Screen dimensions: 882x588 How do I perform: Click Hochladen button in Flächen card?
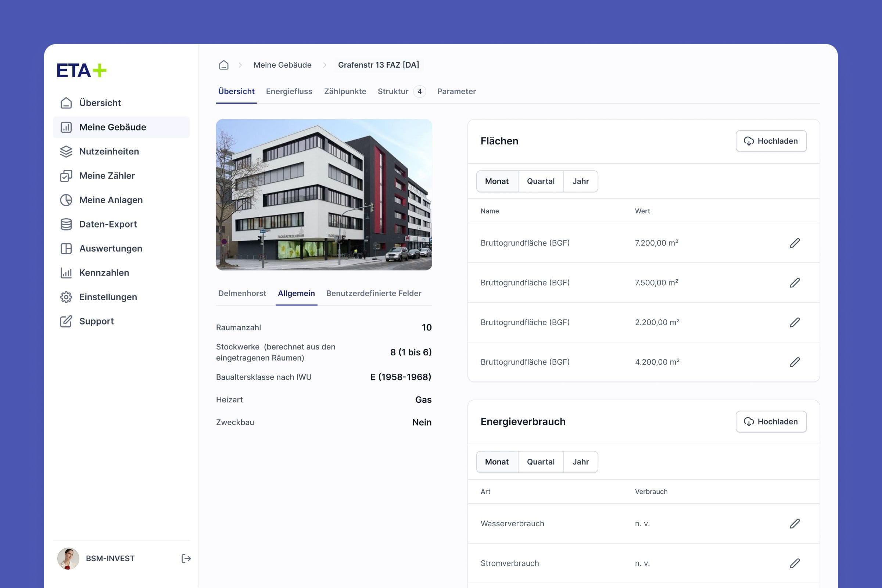coord(771,141)
